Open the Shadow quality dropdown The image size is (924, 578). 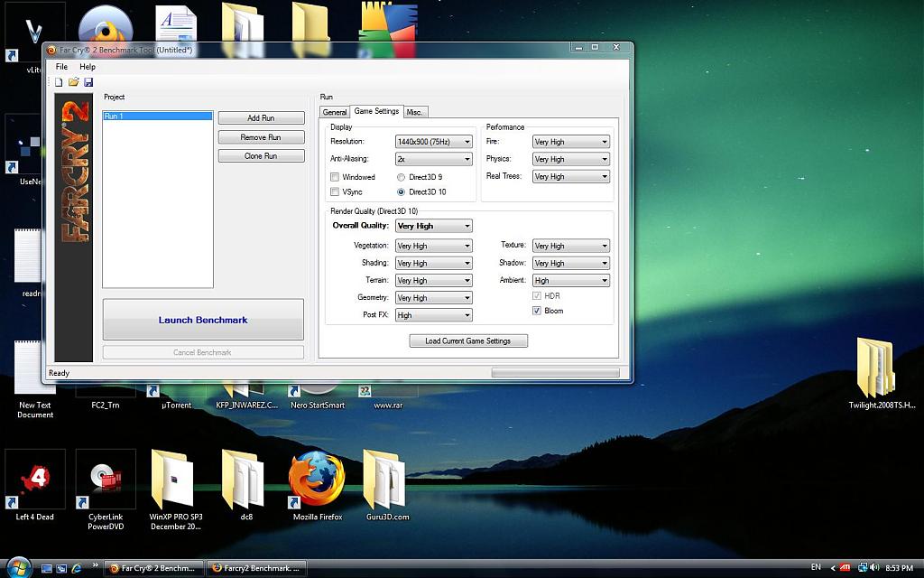[571, 263]
